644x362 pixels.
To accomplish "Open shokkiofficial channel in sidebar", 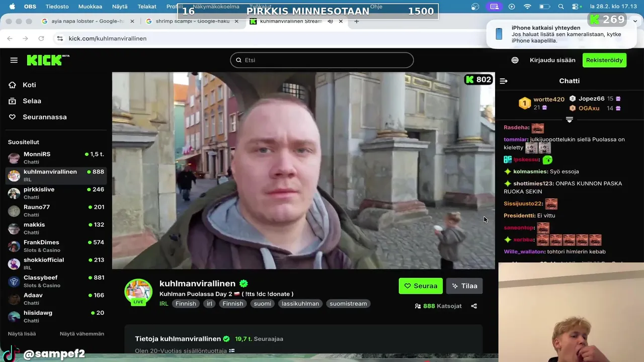I will (x=56, y=263).
